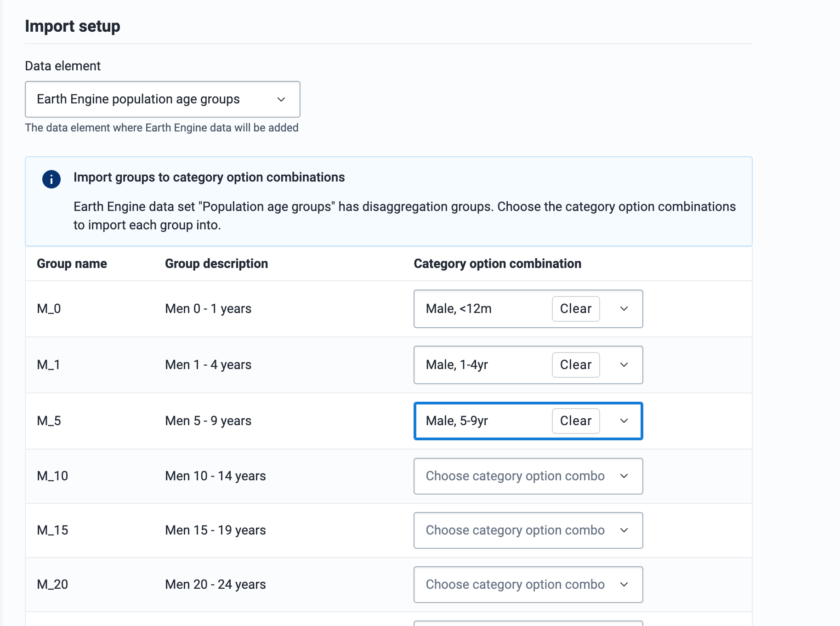Image resolution: width=840 pixels, height=626 pixels.
Task: Click the Male, 5-9yr selected value
Action: click(457, 421)
